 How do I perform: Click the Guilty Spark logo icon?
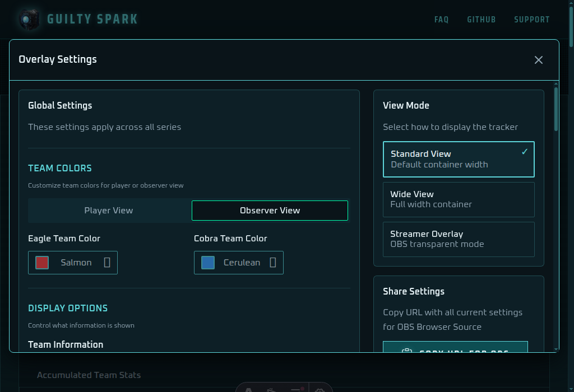[x=29, y=19]
